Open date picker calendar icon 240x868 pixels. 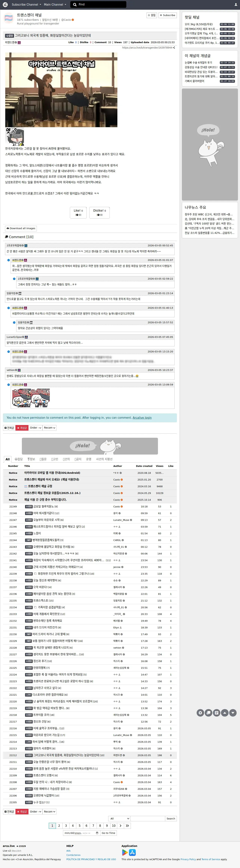[x=97, y=833]
